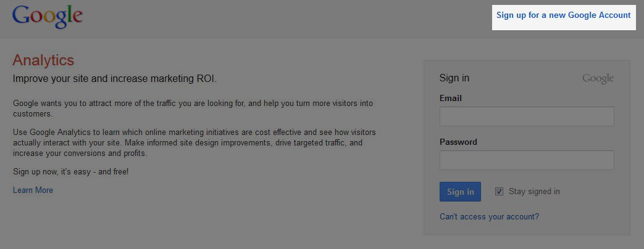Click the red Analytics heading
This screenshot has height=249, width=644.
[43, 60]
